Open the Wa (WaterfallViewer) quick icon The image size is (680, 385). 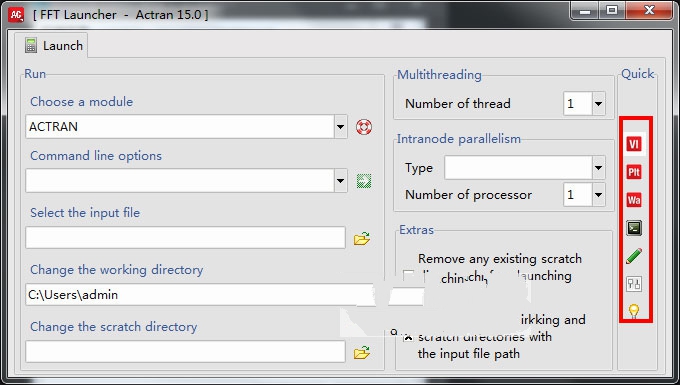tap(634, 200)
